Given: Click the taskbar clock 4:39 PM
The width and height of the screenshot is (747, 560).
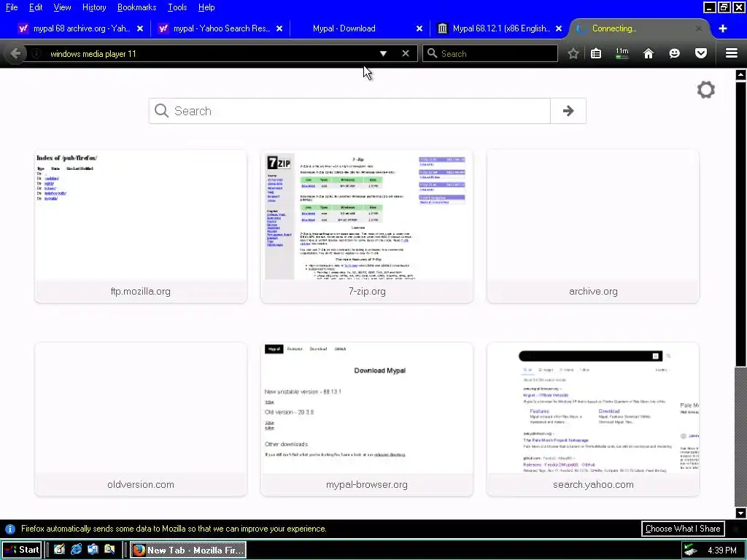Looking at the screenshot, I should (x=721, y=551).
